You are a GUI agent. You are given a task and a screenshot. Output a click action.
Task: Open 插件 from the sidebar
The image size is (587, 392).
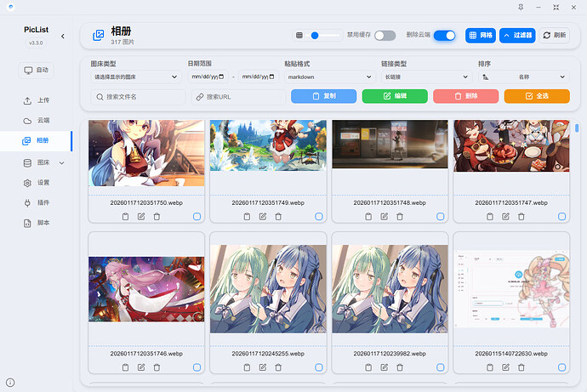tap(36, 202)
